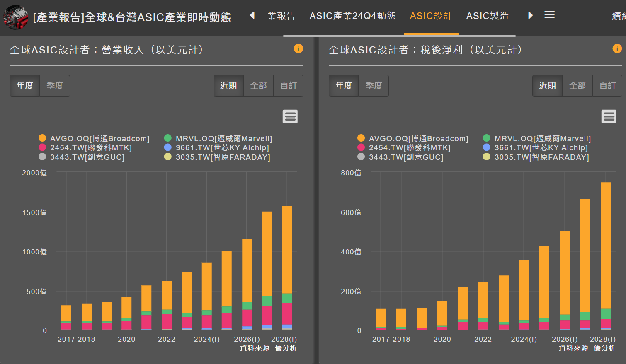The height and width of the screenshot is (364, 626).
Task: Set 自訂 range on the revenue chart
Action: point(289,86)
